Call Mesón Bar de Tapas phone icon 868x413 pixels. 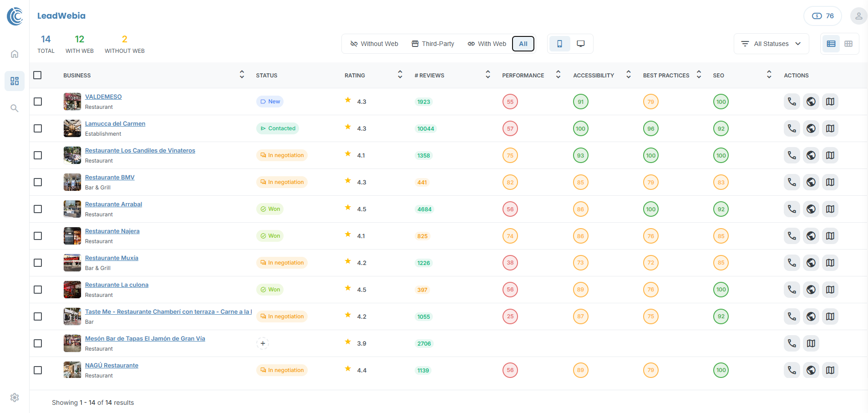pyautogui.click(x=792, y=343)
